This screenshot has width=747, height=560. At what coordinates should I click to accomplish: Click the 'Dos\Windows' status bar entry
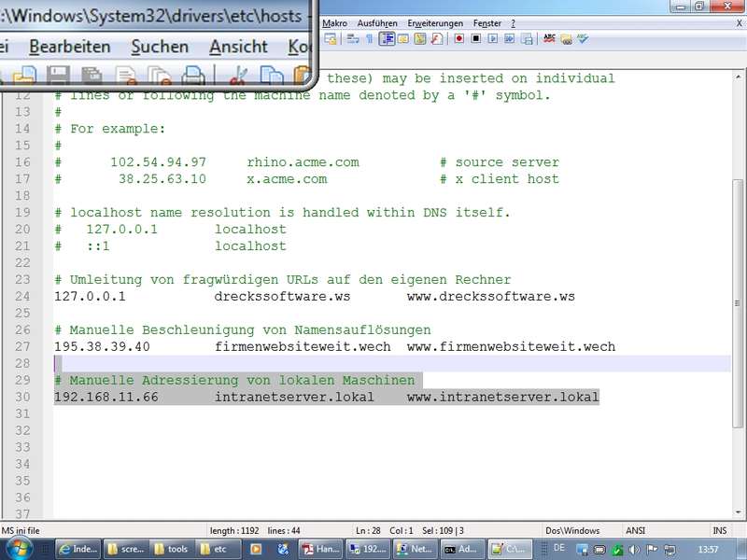572,530
